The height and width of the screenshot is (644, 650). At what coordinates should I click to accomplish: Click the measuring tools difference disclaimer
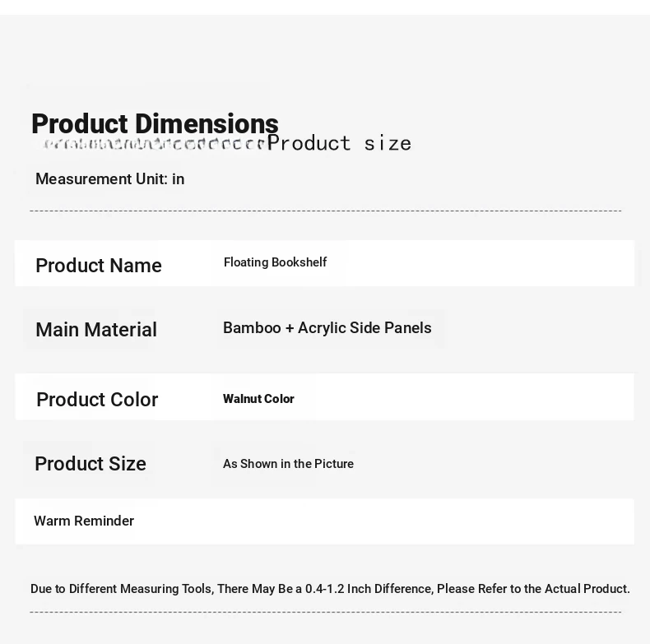(330, 589)
